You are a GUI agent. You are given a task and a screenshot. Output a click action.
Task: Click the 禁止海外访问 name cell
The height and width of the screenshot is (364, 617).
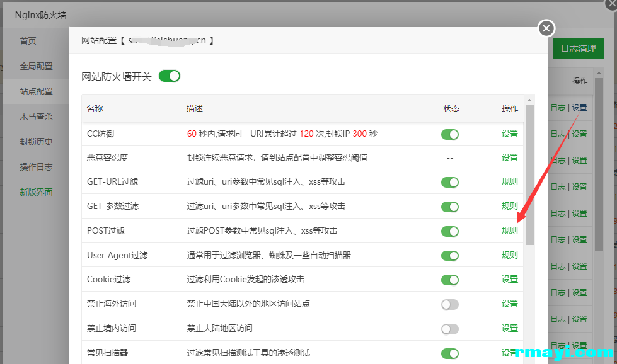pos(112,304)
